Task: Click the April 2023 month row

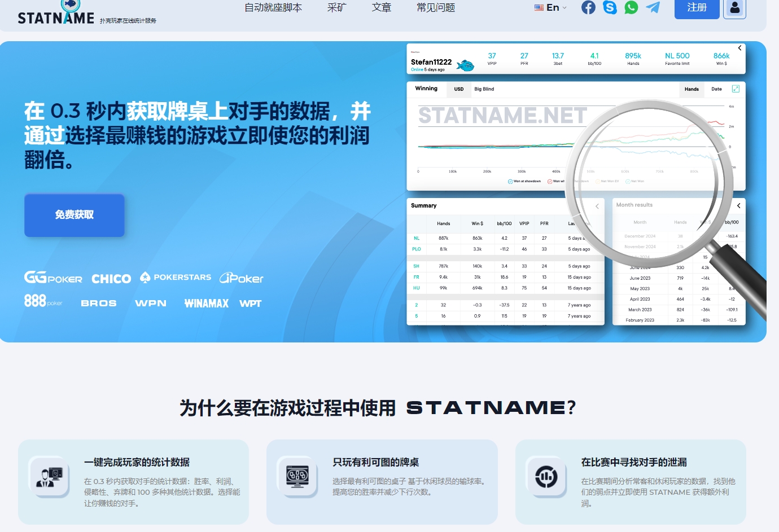Action: [x=679, y=299]
